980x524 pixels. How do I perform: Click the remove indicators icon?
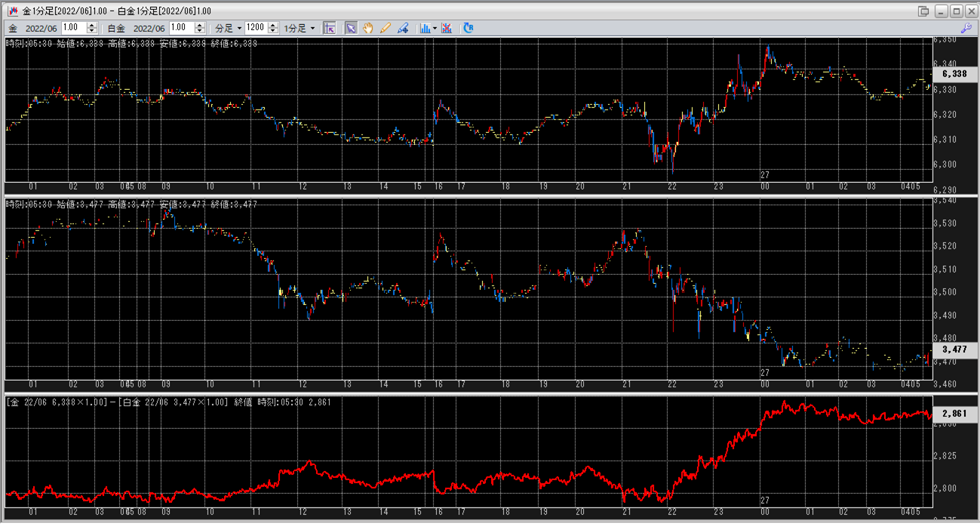pos(447,28)
